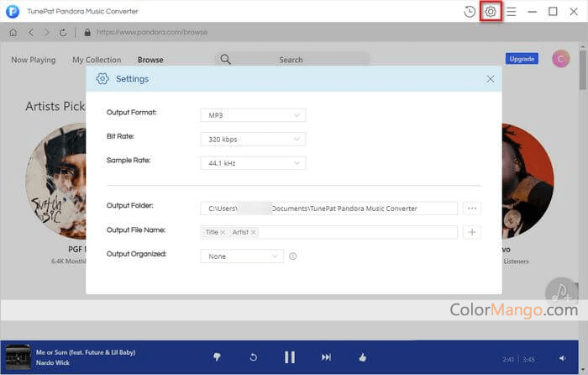Open the conversion history clock icon

click(470, 12)
